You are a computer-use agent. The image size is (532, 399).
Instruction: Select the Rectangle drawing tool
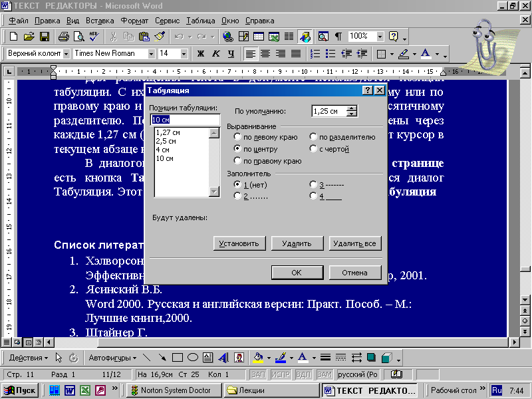[x=178, y=358]
